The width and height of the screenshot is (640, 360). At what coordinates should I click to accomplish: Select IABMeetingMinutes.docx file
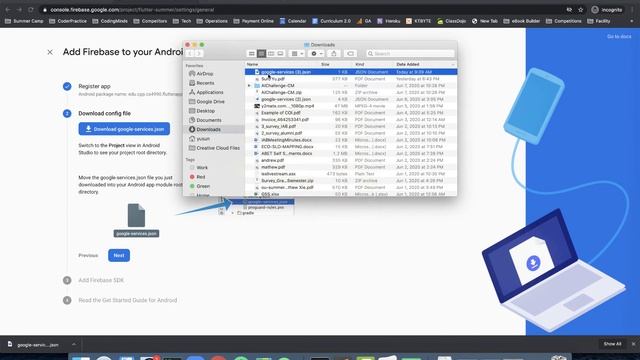351,140
